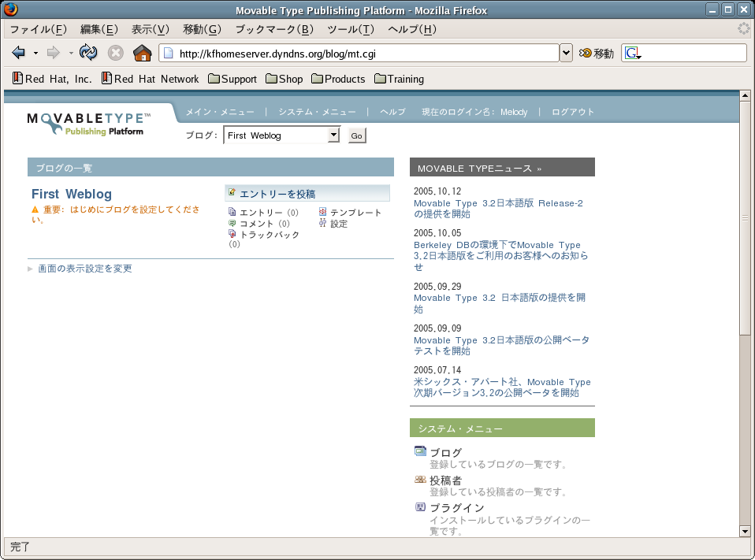
Task: Open the ファイル menu
Action: [39, 29]
